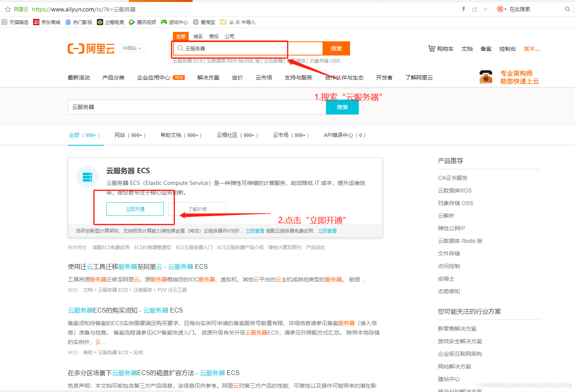
Task: Select the 商标 search category tab
Action: tap(214, 36)
